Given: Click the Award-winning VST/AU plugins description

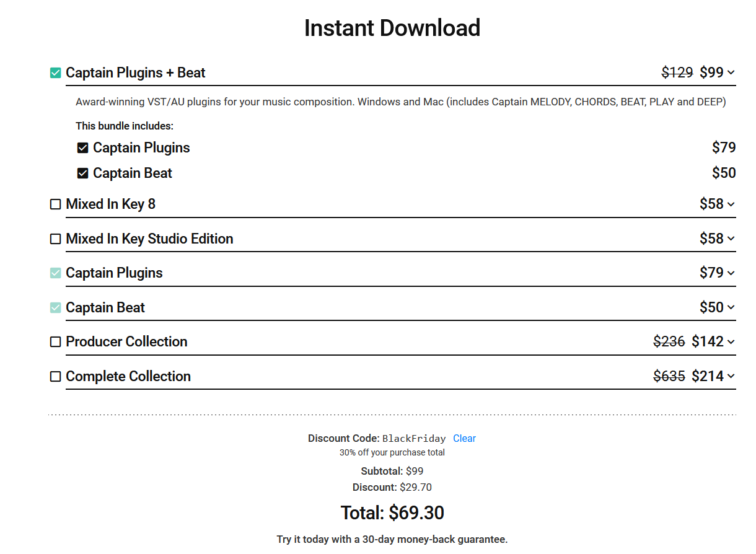Looking at the screenshot, I should point(401,102).
